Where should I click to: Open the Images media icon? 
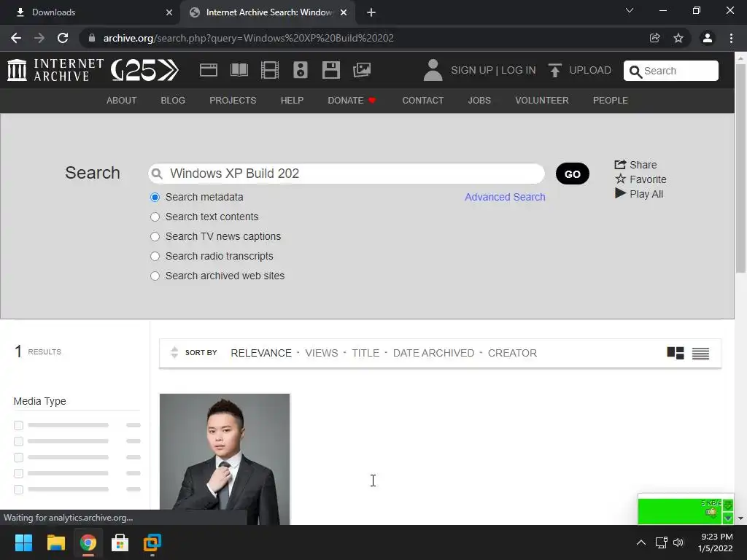tap(362, 70)
